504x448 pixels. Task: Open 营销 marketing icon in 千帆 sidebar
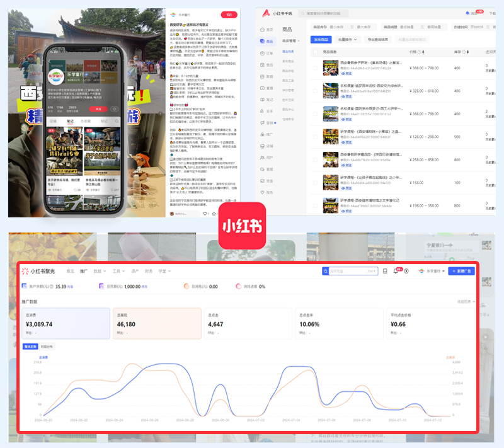coord(262,123)
